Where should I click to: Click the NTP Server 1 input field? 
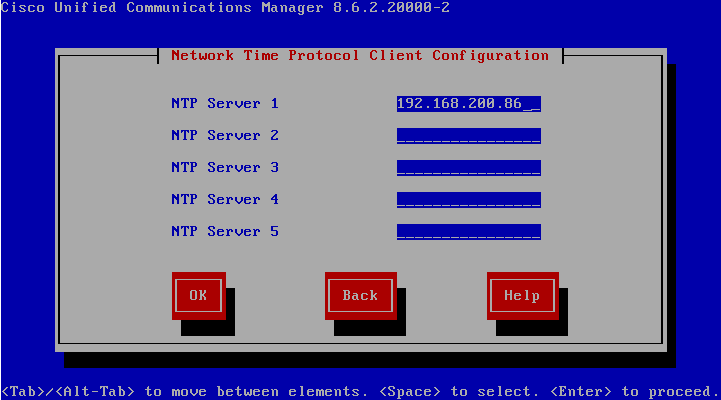pos(468,104)
